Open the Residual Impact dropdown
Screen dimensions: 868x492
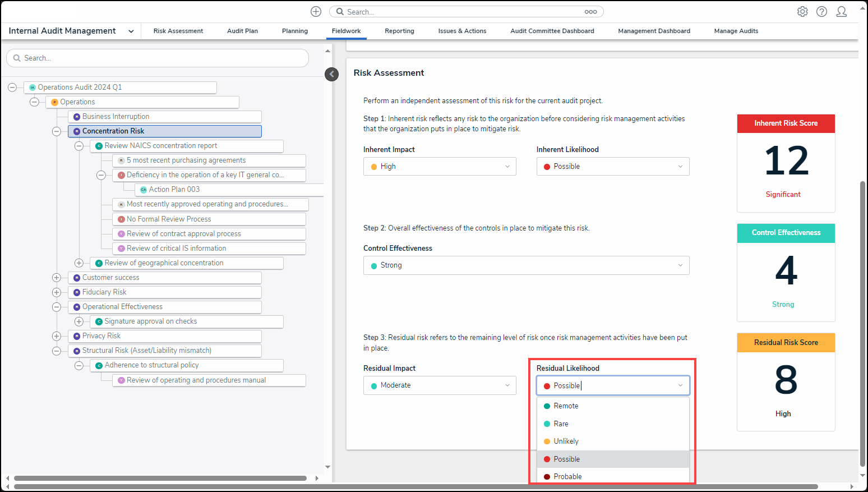440,385
